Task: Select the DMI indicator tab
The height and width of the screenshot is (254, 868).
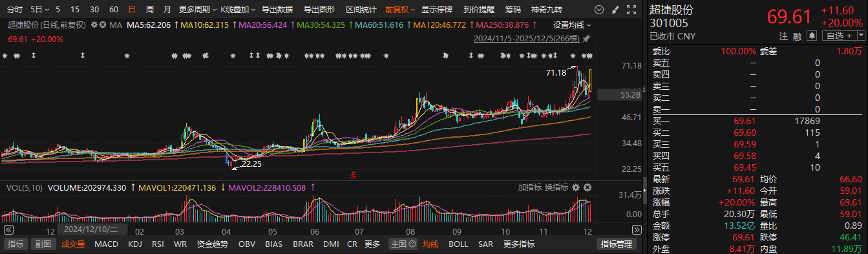Action: pyautogui.click(x=331, y=244)
